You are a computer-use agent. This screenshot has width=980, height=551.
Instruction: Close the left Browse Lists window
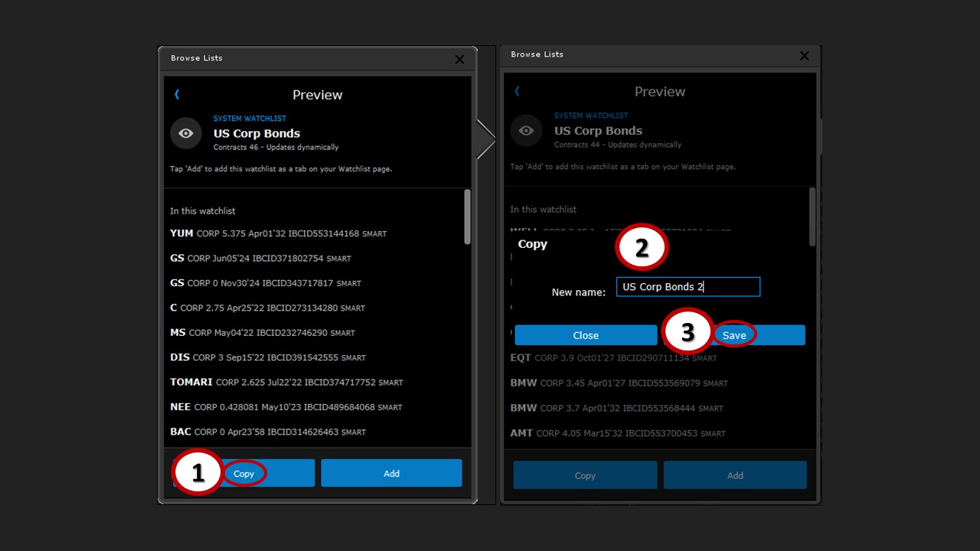[x=459, y=59]
